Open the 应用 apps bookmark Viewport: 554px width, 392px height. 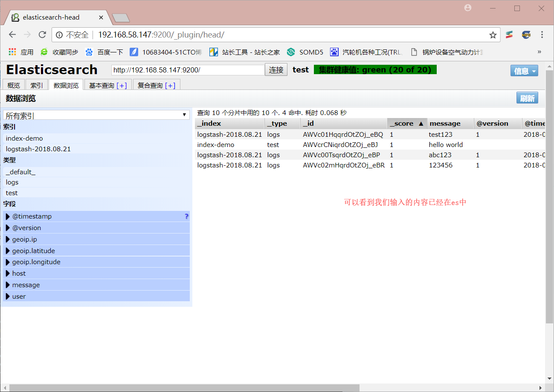coord(21,52)
